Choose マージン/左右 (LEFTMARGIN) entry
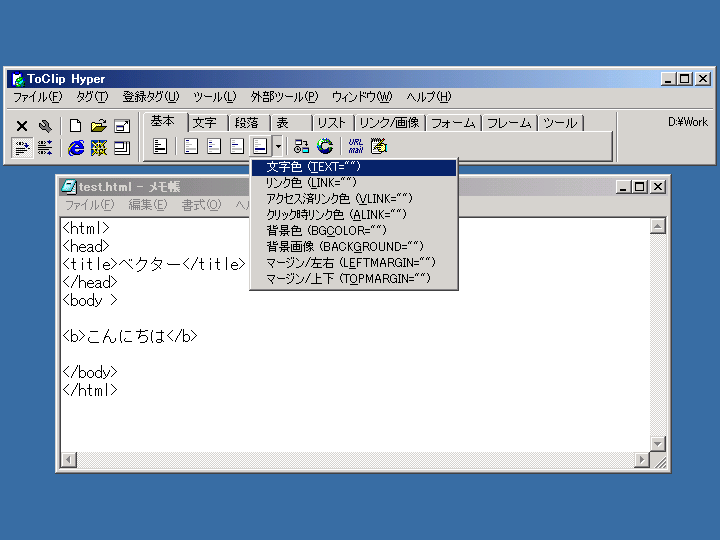 click(354, 263)
